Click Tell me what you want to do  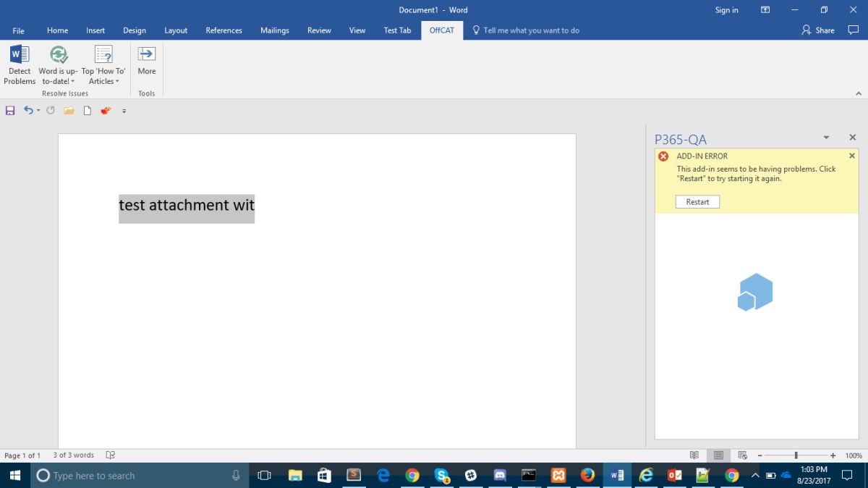(526, 30)
